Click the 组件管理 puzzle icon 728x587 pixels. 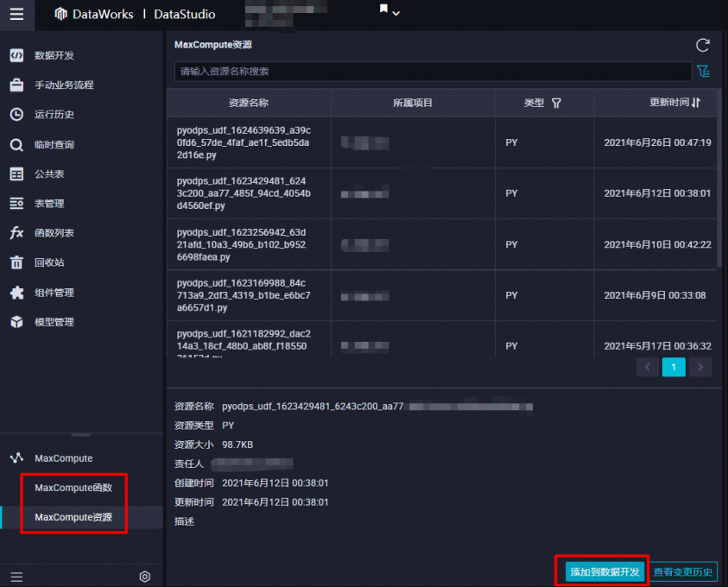click(x=16, y=293)
